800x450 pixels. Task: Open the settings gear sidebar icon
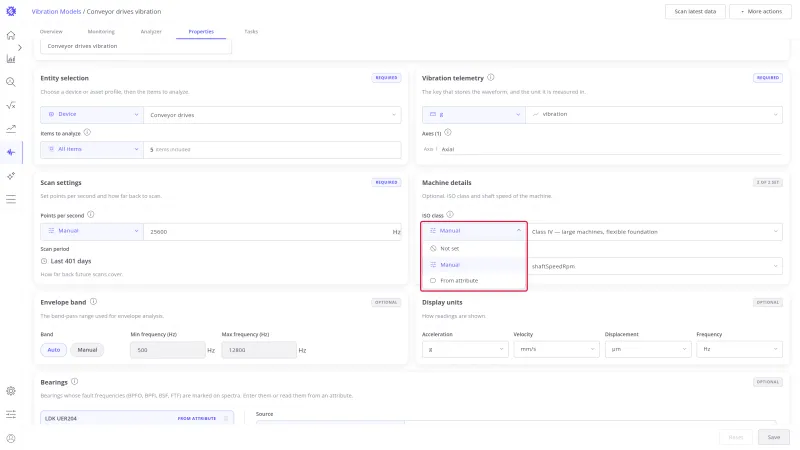(11, 391)
